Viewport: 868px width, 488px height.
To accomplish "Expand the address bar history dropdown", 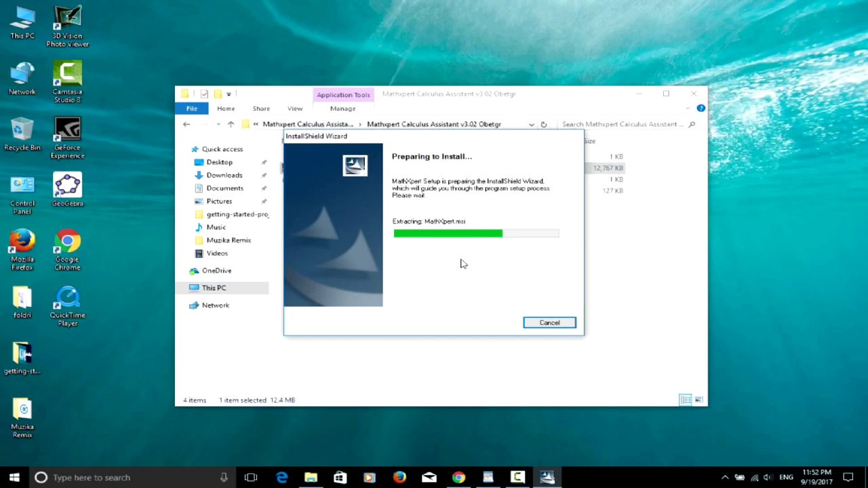I will (x=532, y=125).
